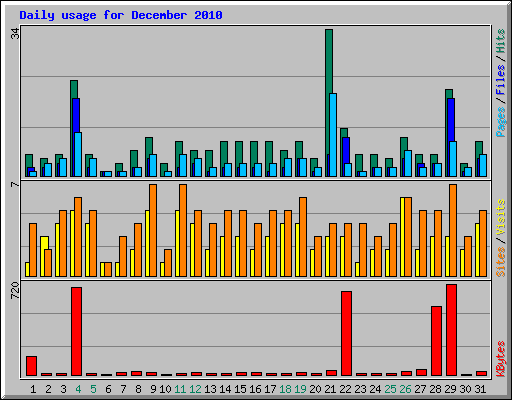Select day label "31" on the x-axis

(480, 389)
